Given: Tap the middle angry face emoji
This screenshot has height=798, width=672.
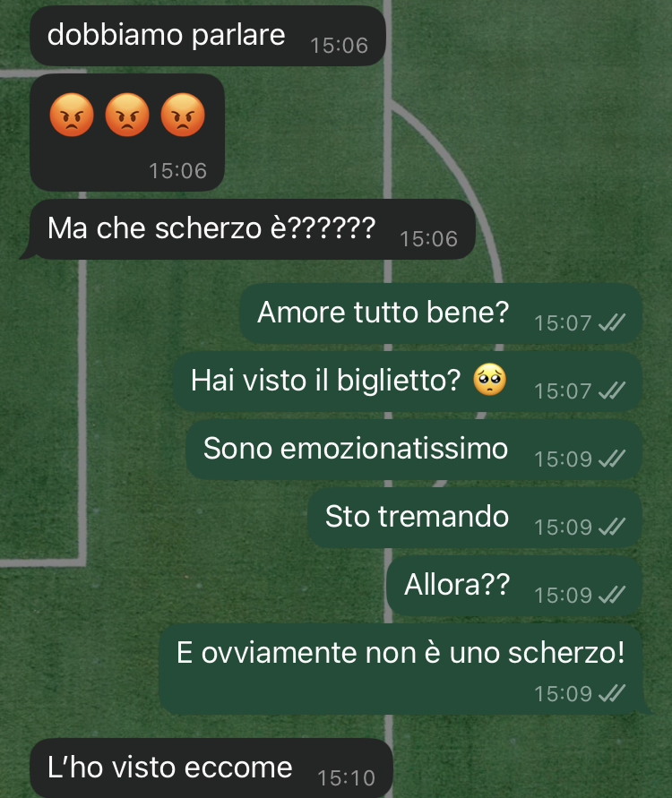Looking at the screenshot, I should (x=127, y=115).
